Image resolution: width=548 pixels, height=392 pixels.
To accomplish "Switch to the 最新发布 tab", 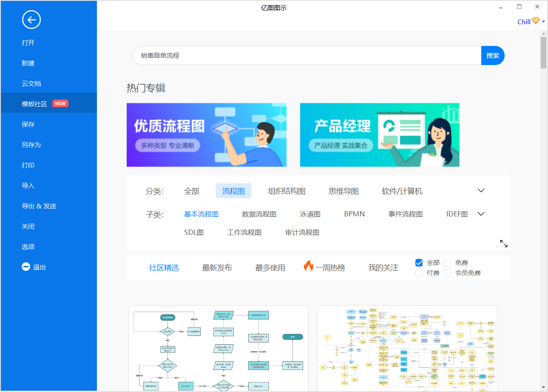I will point(217,267).
